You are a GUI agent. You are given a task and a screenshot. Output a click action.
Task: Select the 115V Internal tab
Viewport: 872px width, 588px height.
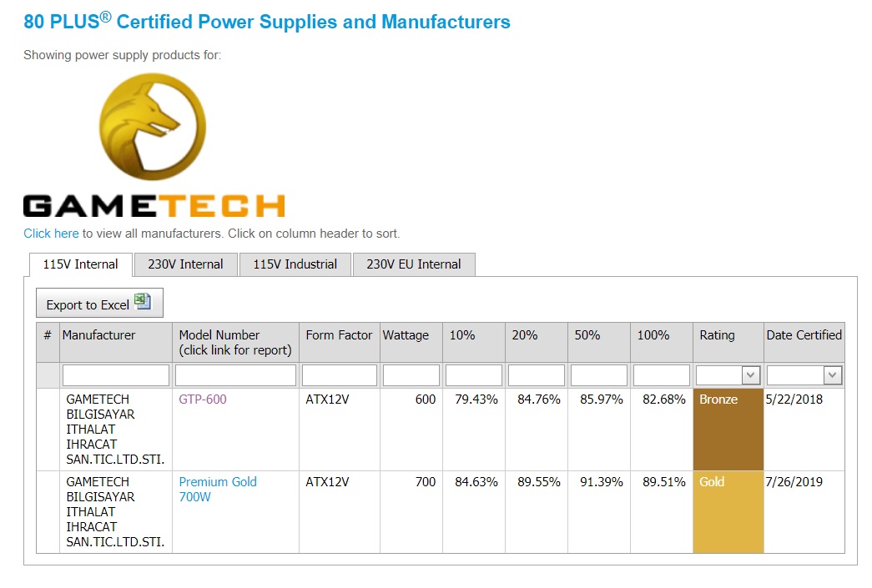pyautogui.click(x=80, y=264)
